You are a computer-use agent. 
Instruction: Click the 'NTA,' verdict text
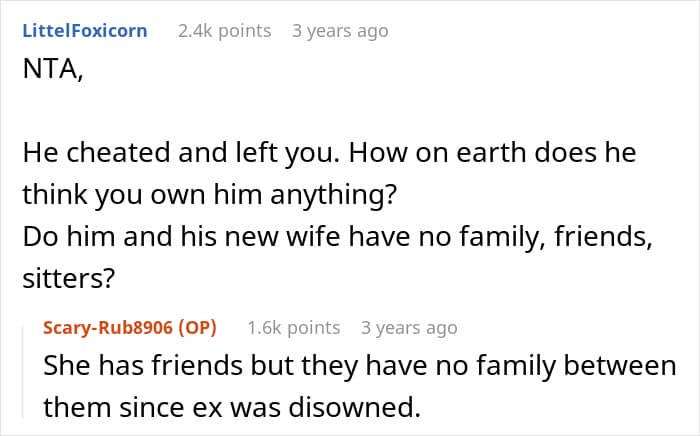50,71
